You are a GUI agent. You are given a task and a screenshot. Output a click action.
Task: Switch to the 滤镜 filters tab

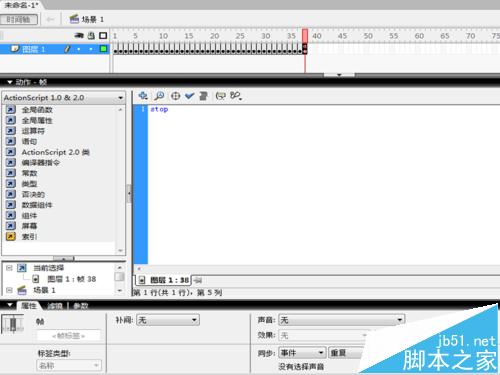tap(54, 306)
